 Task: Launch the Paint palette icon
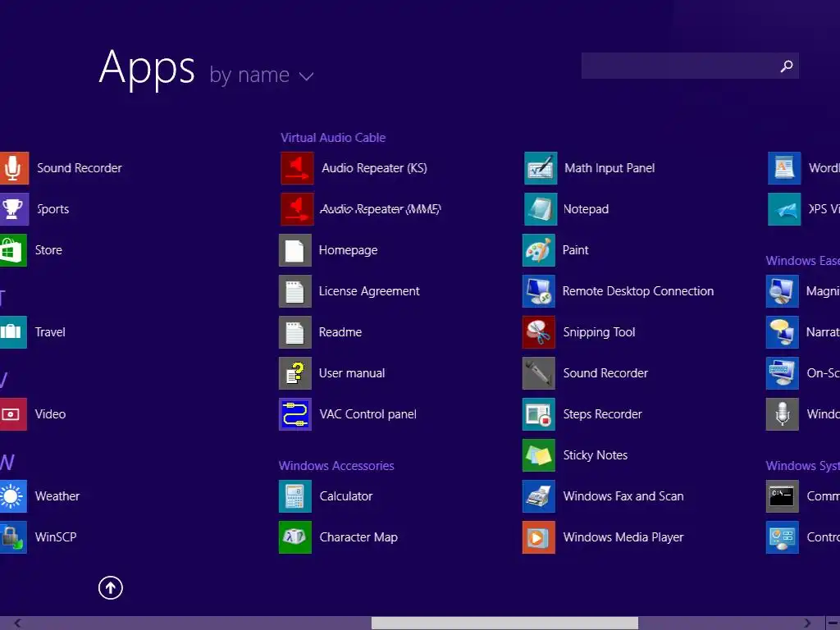click(539, 250)
